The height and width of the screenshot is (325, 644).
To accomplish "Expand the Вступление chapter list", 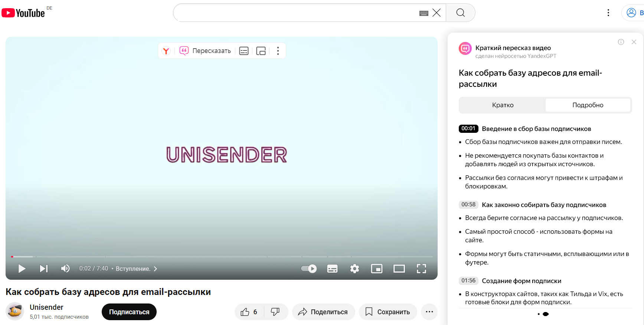I will tap(136, 269).
